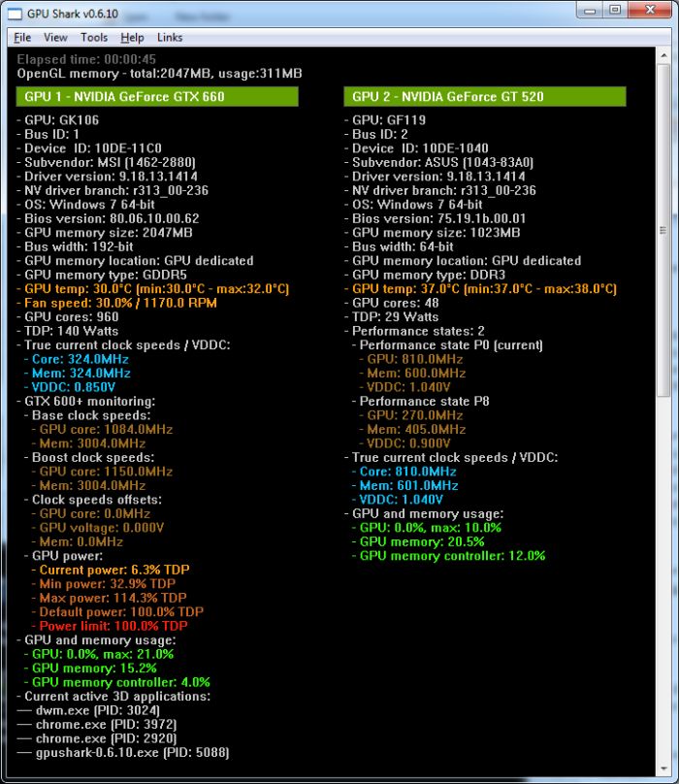Click Default power: 100.0% TDP

(117, 612)
